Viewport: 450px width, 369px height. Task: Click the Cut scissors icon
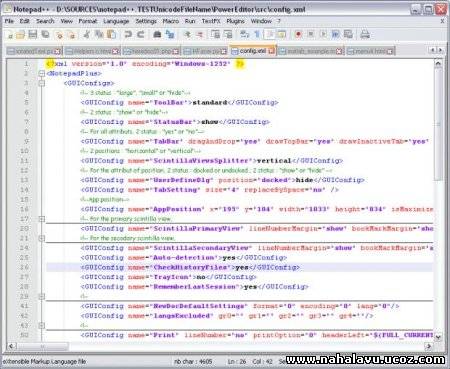[87, 34]
